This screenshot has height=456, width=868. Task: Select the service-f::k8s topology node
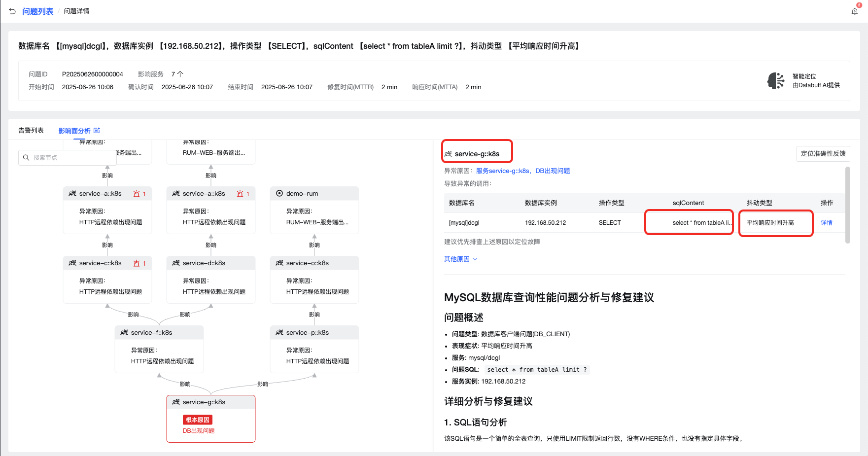point(159,349)
